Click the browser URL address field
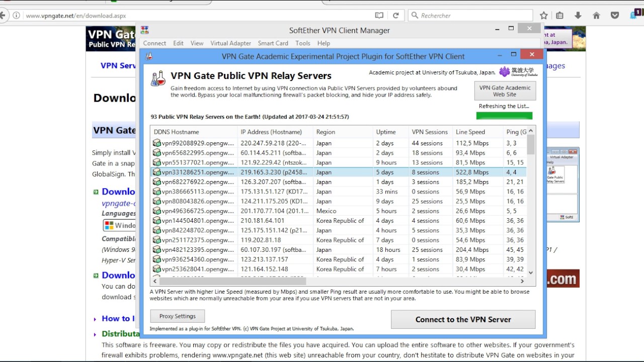The width and height of the screenshot is (644, 362). tap(196, 16)
